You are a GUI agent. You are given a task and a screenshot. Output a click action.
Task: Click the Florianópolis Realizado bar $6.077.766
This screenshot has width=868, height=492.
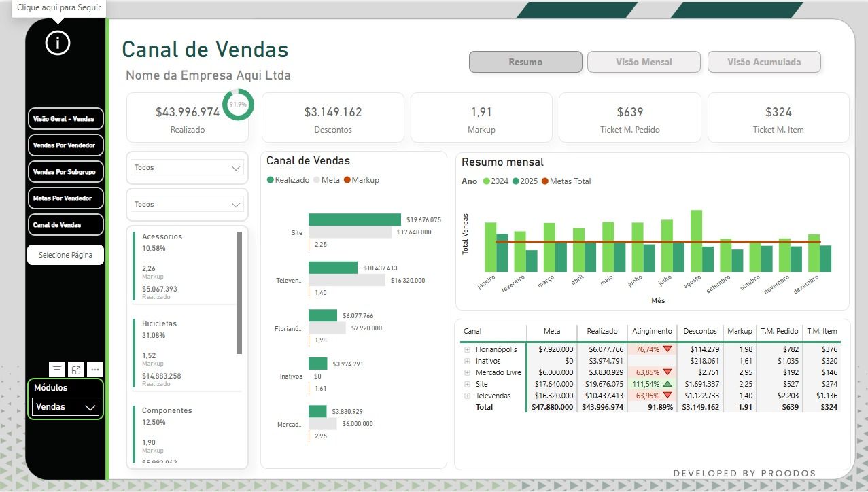tap(323, 315)
